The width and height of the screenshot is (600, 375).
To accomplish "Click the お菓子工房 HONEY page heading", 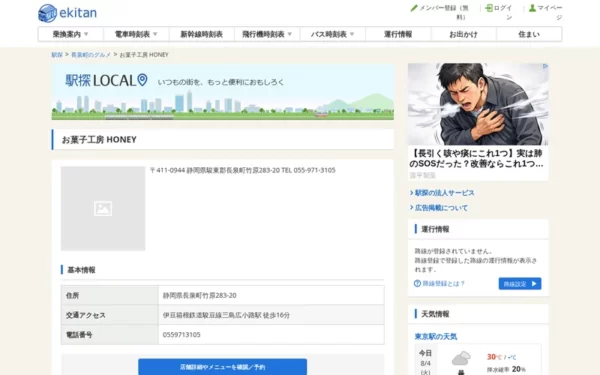I will tap(99, 140).
